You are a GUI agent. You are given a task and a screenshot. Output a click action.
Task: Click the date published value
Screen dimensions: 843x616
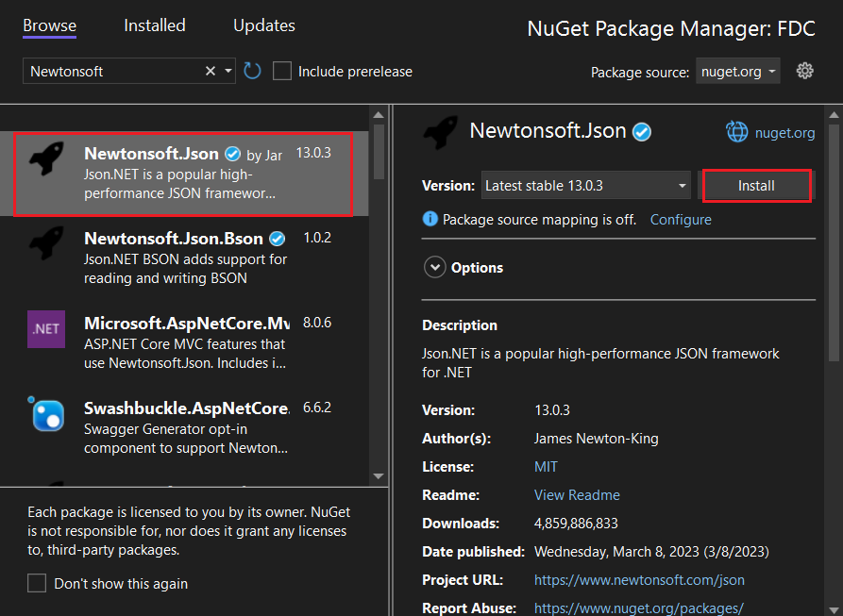point(651,552)
